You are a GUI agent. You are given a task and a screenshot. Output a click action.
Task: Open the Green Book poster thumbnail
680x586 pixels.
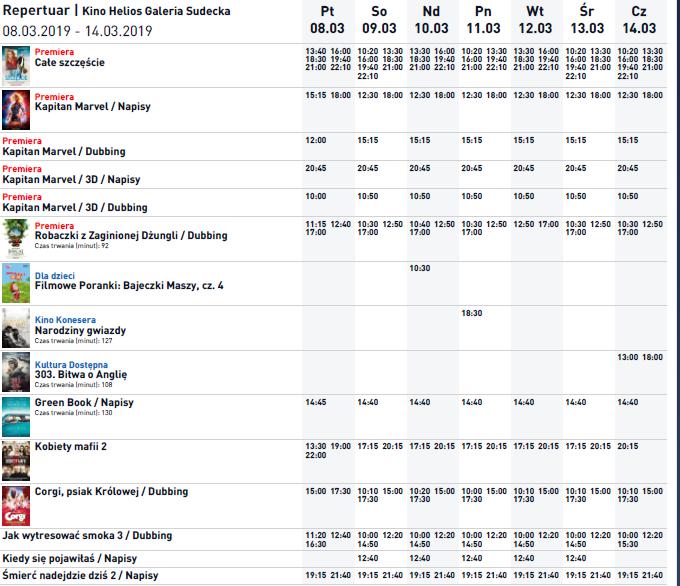16,417
